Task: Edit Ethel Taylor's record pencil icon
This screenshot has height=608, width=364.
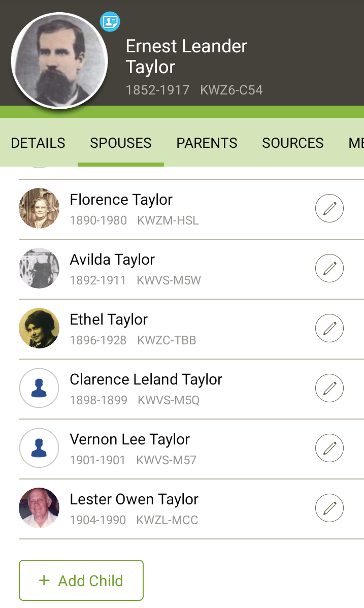Action: pyautogui.click(x=329, y=328)
